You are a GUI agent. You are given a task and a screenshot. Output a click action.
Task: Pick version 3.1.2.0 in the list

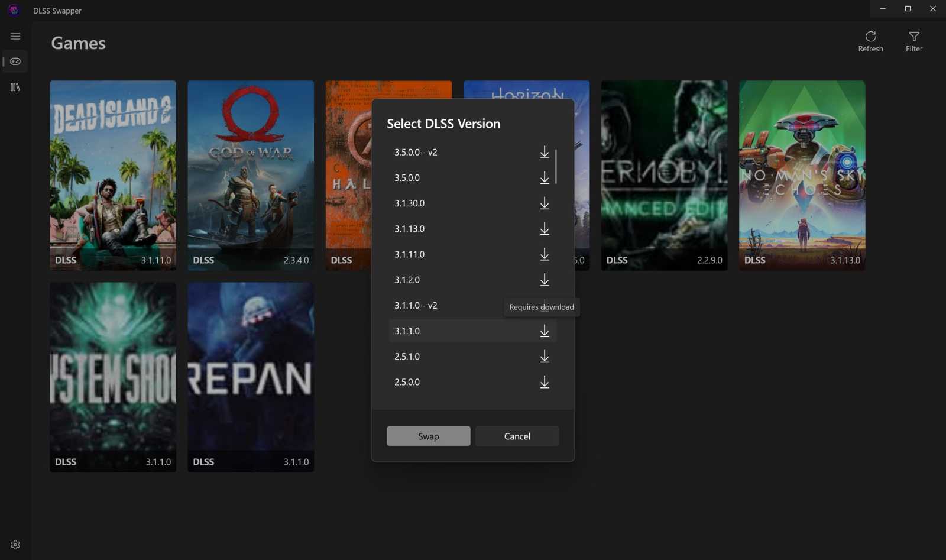pyautogui.click(x=472, y=280)
